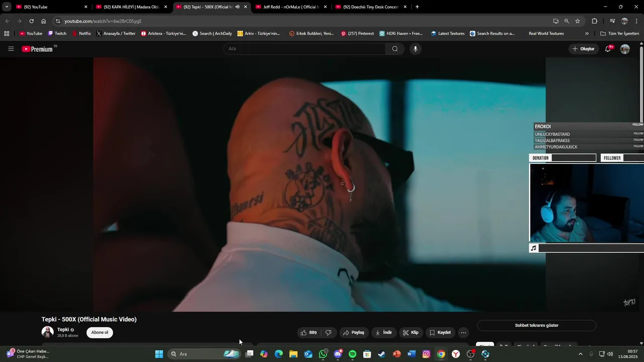The width and height of the screenshot is (644, 362).
Task: Bookmark this page with star icon
Action: pyautogui.click(x=578, y=21)
